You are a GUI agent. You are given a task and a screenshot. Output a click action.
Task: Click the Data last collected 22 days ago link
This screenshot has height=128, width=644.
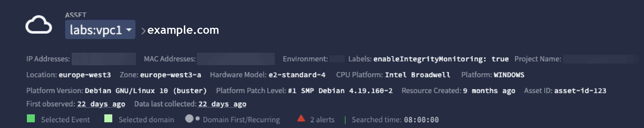(222, 104)
